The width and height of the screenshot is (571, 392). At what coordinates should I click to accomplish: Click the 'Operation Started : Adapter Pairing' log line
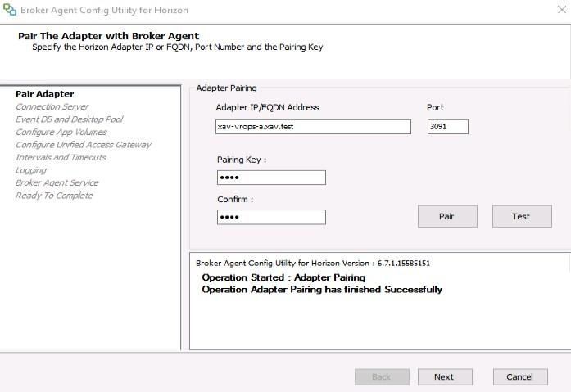pos(283,277)
